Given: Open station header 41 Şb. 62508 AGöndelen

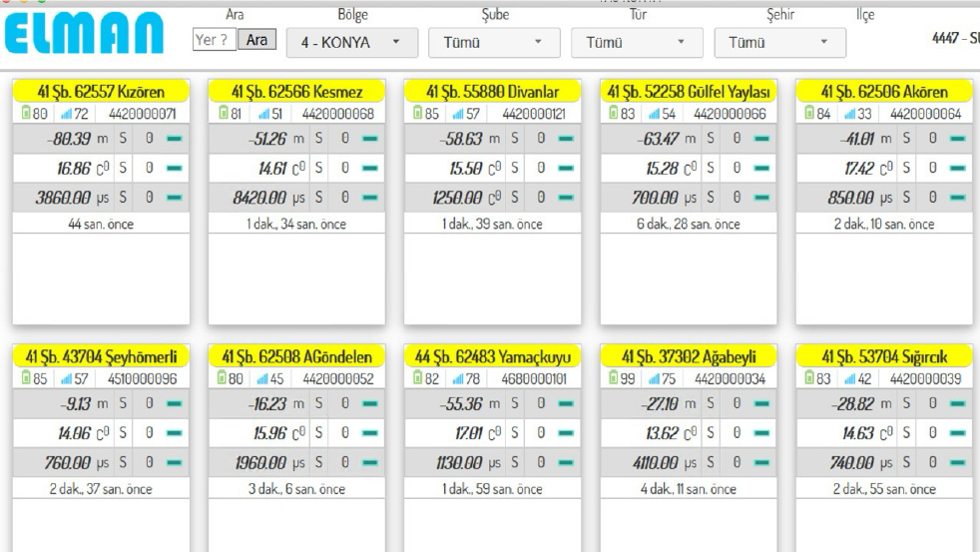Looking at the screenshot, I should [x=296, y=357].
